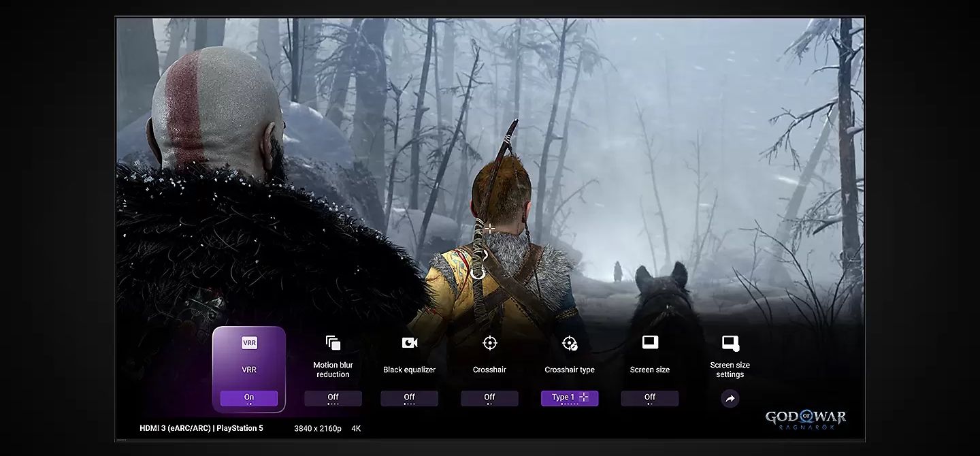This screenshot has width=980, height=456.
Task: Click the HDMI 3 PlayStation 5 source label
Action: [201, 428]
